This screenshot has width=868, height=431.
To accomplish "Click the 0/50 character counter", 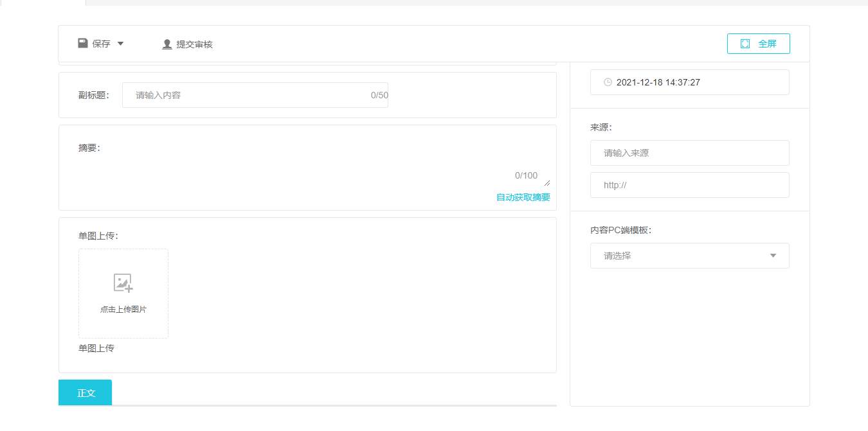I will (x=379, y=95).
